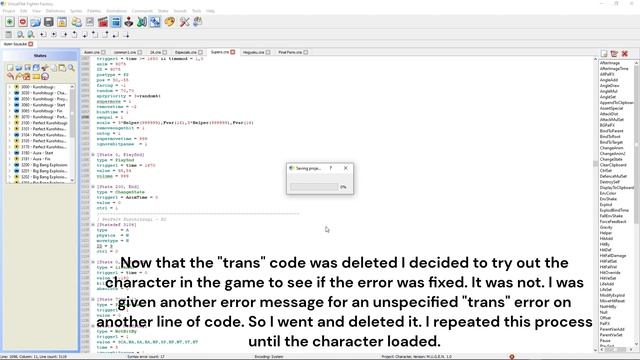Click the first new-item icon in States panel
The image size is (640, 360).
(10, 68)
